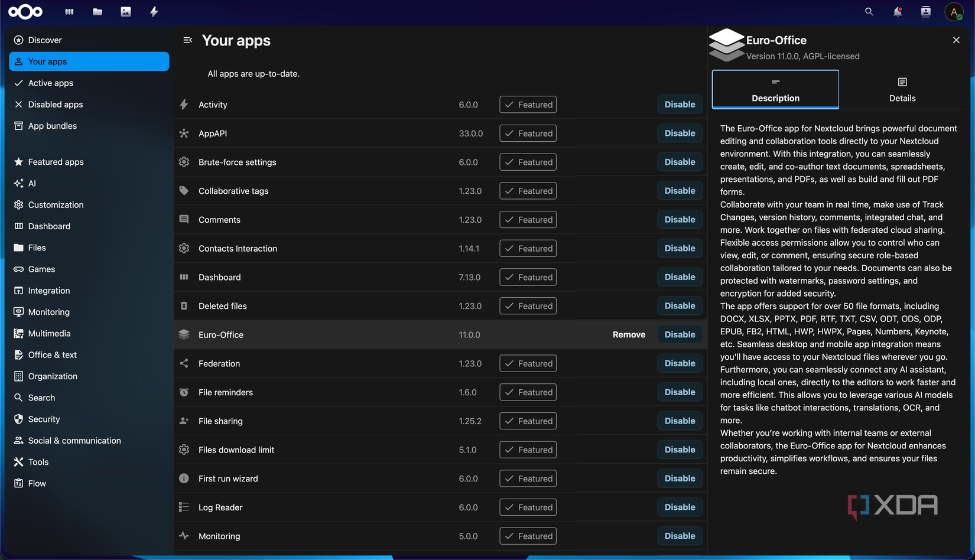The width and height of the screenshot is (975, 560).
Task: Remove the Euro-Office app
Action: coord(629,335)
